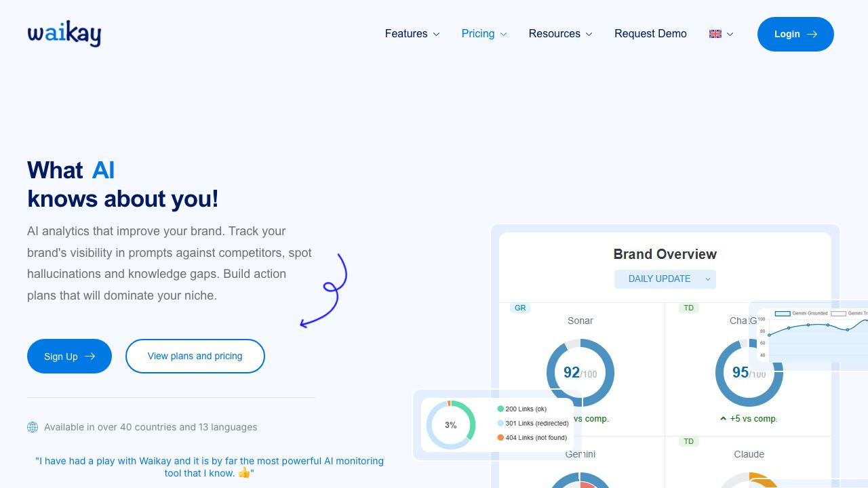
Task: Click the Waikay testimonial quote
Action: [x=210, y=467]
